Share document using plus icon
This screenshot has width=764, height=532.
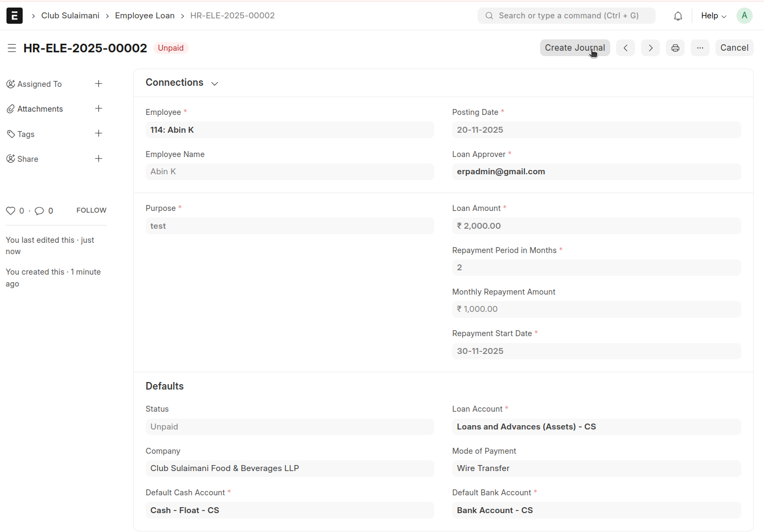tap(99, 159)
